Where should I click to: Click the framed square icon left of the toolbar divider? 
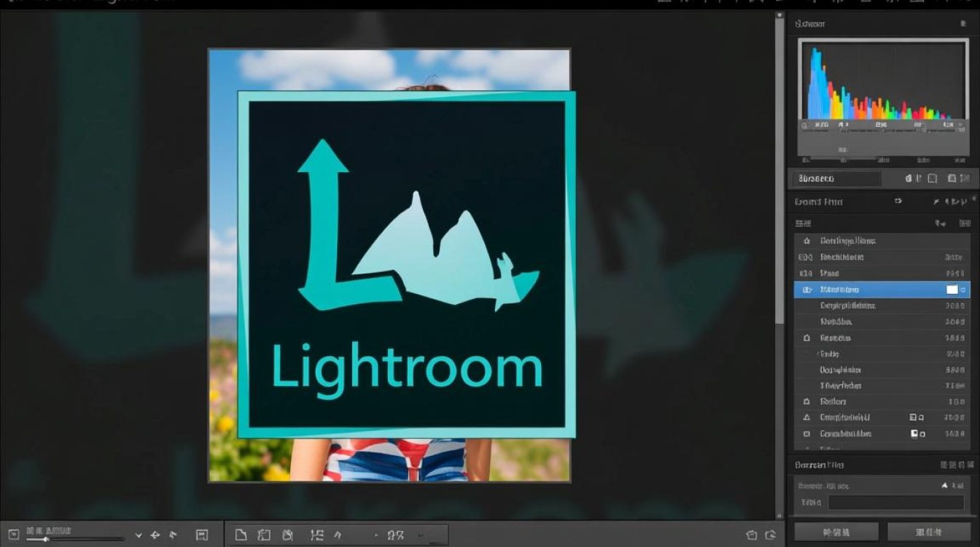(202, 535)
